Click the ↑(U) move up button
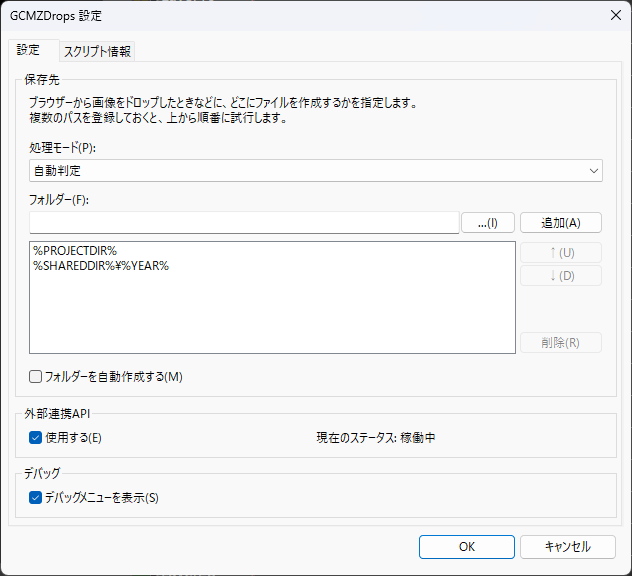 [x=561, y=253]
